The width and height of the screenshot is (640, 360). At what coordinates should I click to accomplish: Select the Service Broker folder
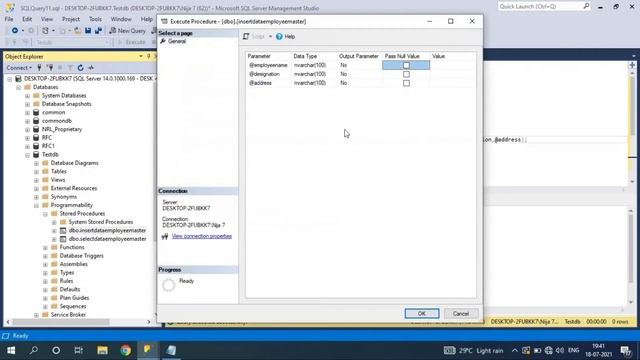click(68, 315)
